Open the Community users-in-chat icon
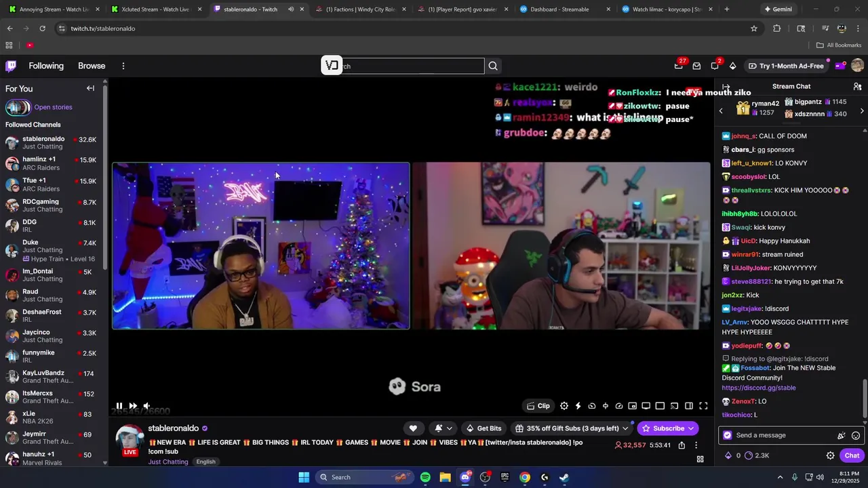 click(857, 87)
